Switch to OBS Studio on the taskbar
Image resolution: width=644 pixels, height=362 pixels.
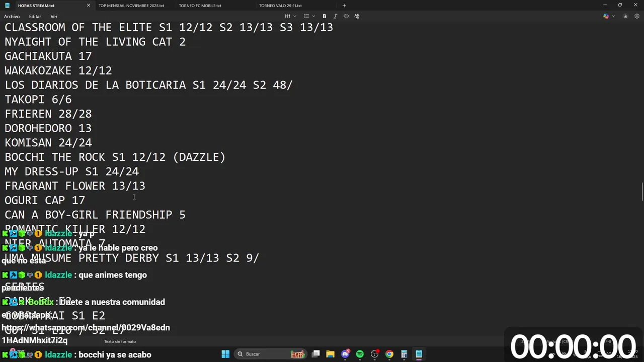374,354
